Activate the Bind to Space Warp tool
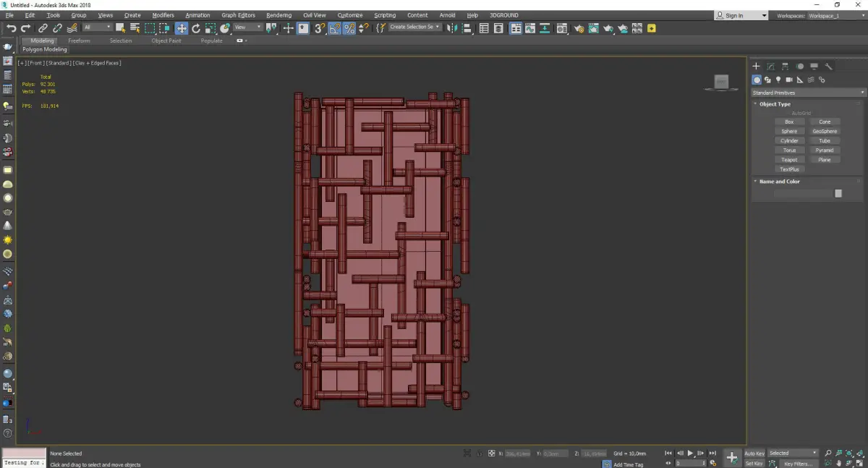The height and width of the screenshot is (468, 868). click(x=71, y=28)
